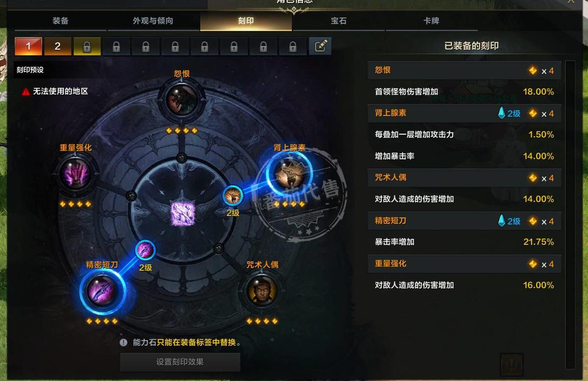Screen dimensions: 588x381
Task: Open the 宝石 tab
Action: (x=339, y=21)
